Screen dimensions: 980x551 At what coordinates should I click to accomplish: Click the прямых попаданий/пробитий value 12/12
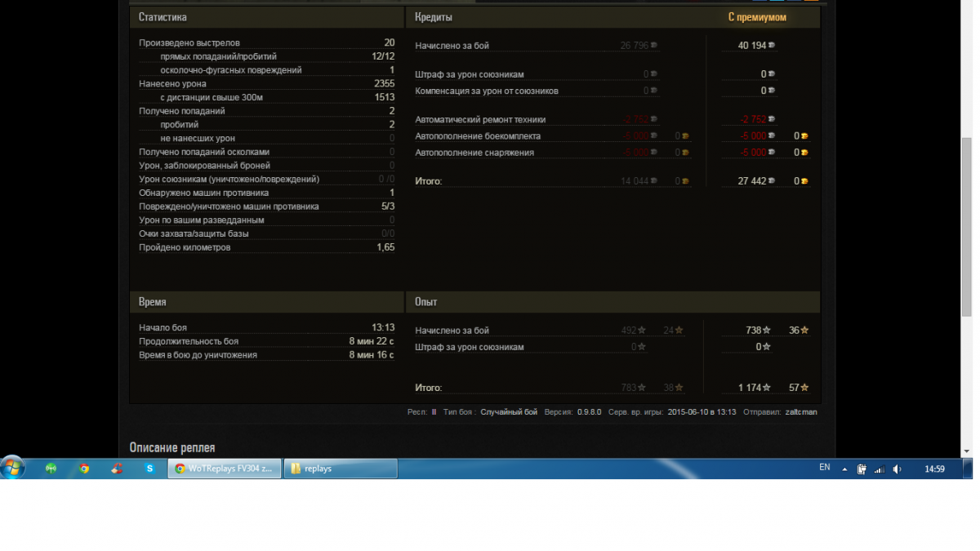[x=383, y=56]
